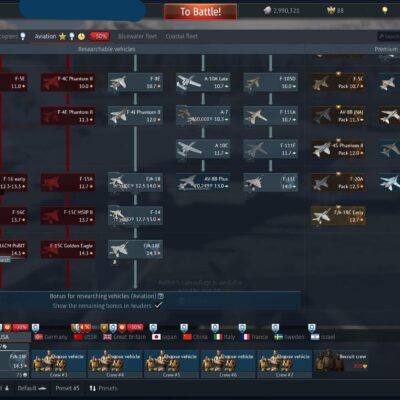The image size is (400, 400).
Task: Open the Presets dropdown
Action: [x=103, y=388]
